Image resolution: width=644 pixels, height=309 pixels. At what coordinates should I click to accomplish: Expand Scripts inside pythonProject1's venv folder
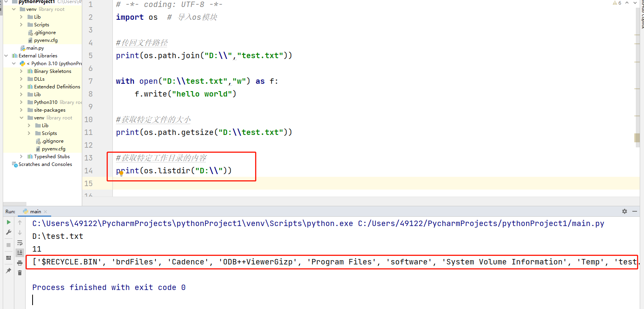click(21, 25)
